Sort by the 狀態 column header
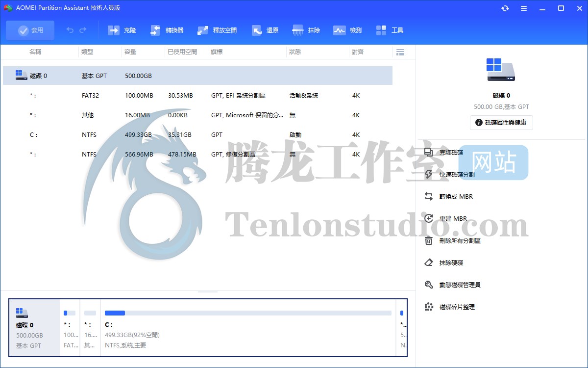 click(295, 52)
